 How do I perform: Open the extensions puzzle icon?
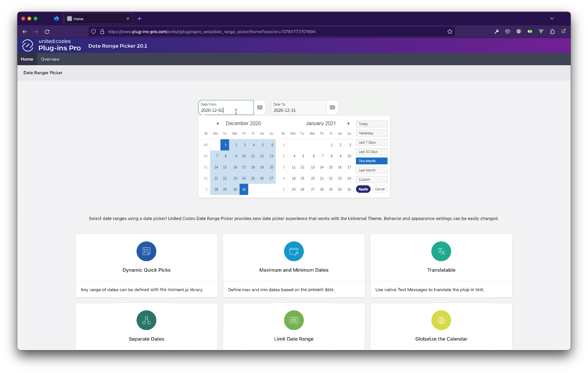coord(552,32)
